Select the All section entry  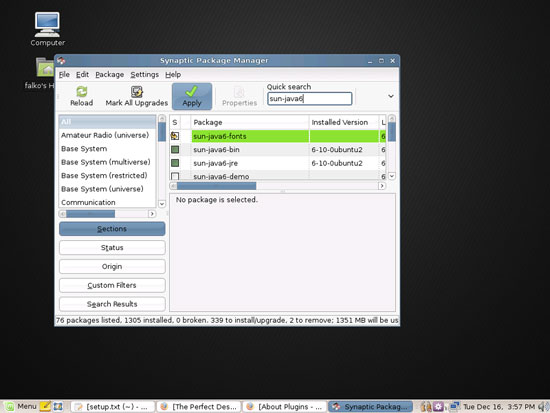pos(107,122)
